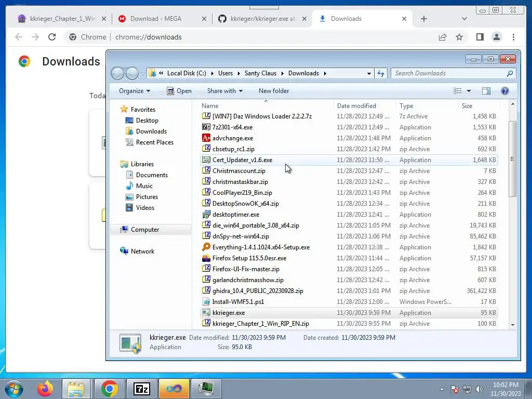Open Chrome three-dot menu
This screenshot has height=399, width=532.
point(513,37)
